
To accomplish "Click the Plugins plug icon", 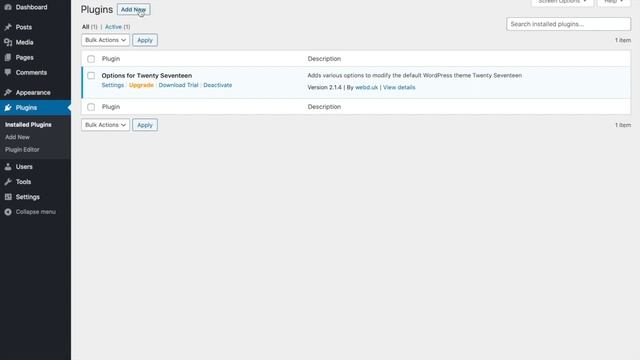I will 8,107.
